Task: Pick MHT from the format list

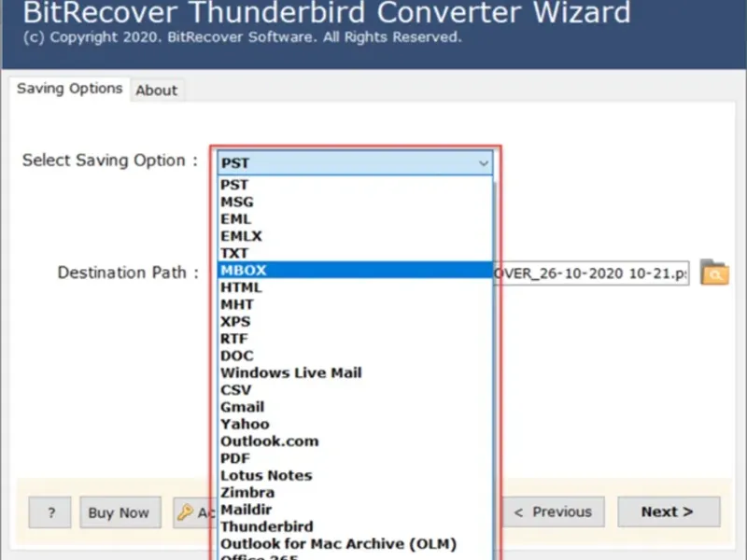Action: click(355, 305)
